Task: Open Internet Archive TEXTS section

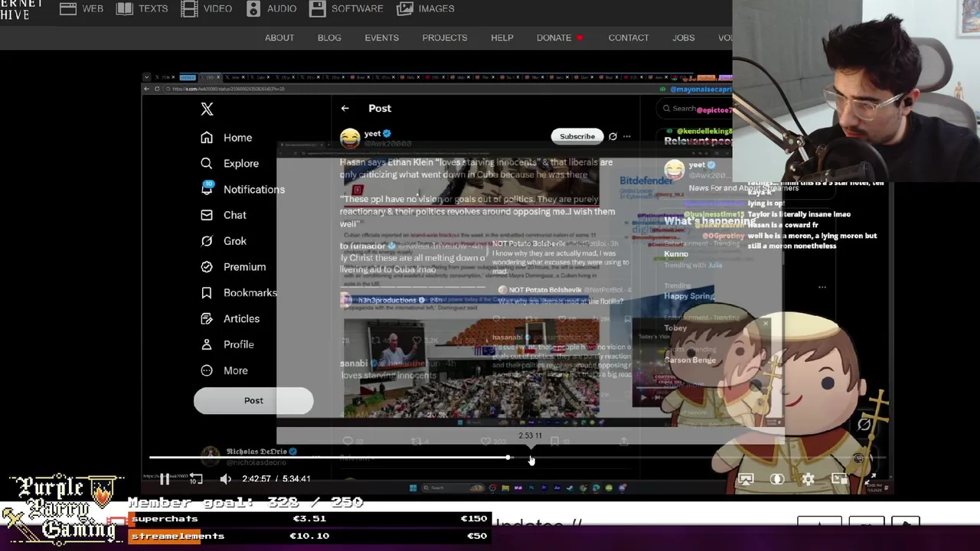Action: (142, 8)
